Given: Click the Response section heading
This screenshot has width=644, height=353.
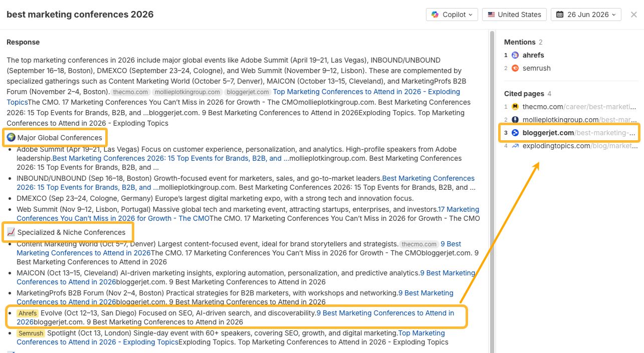Looking at the screenshot, I should click(23, 42).
